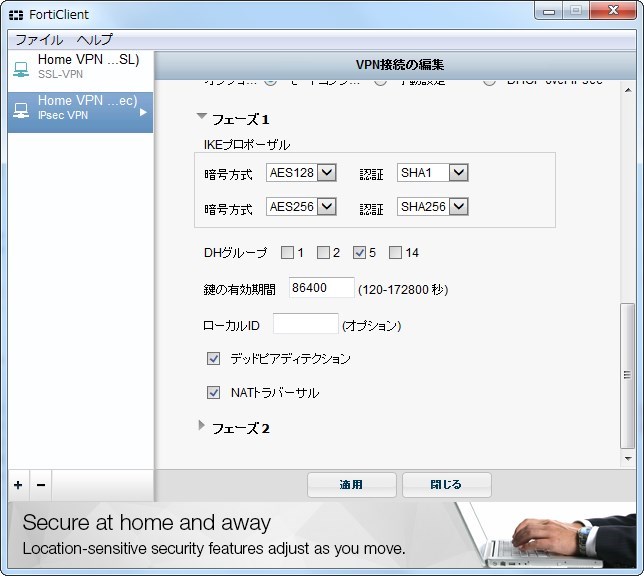Image resolution: width=644 pixels, height=576 pixels.
Task: Open the ファイル menu
Action: [x=39, y=40]
